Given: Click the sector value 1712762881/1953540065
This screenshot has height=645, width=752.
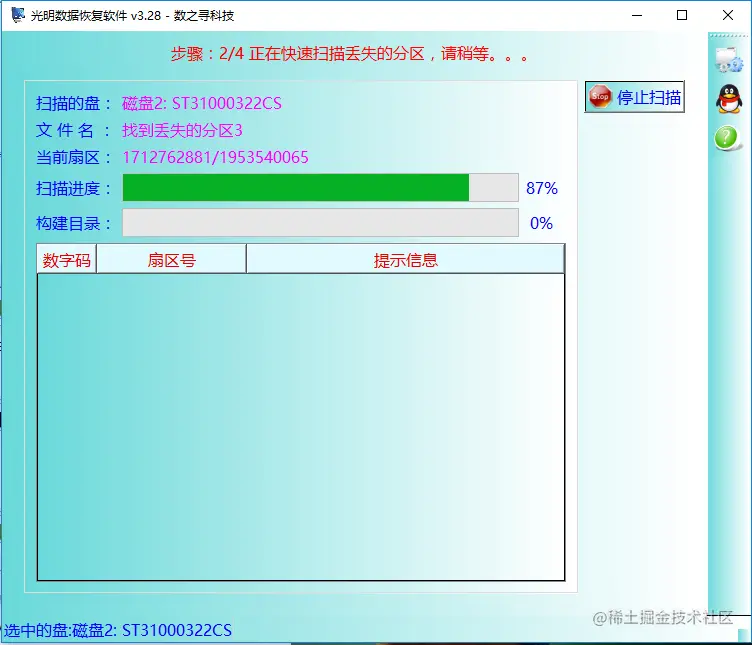Looking at the screenshot, I should (x=215, y=157).
